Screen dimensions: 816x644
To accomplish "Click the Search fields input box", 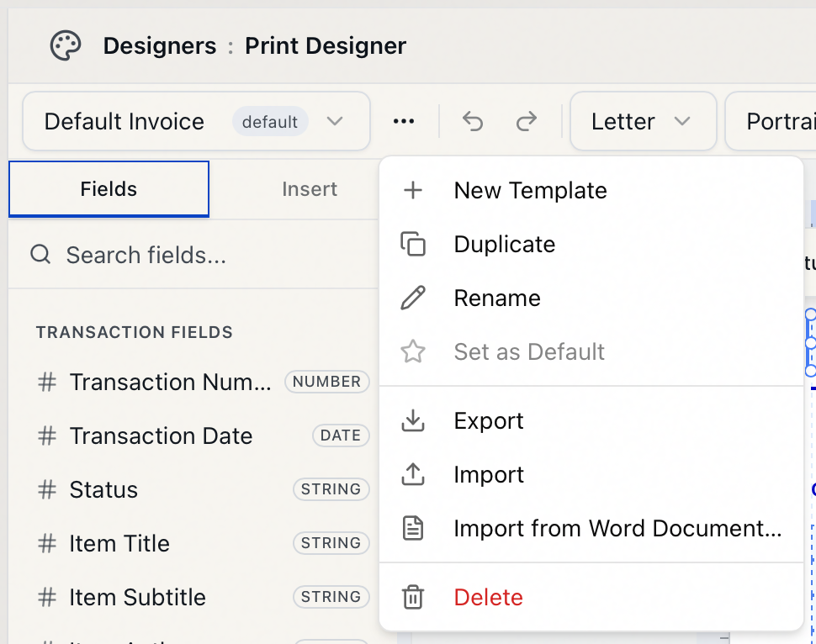I will pos(193,255).
